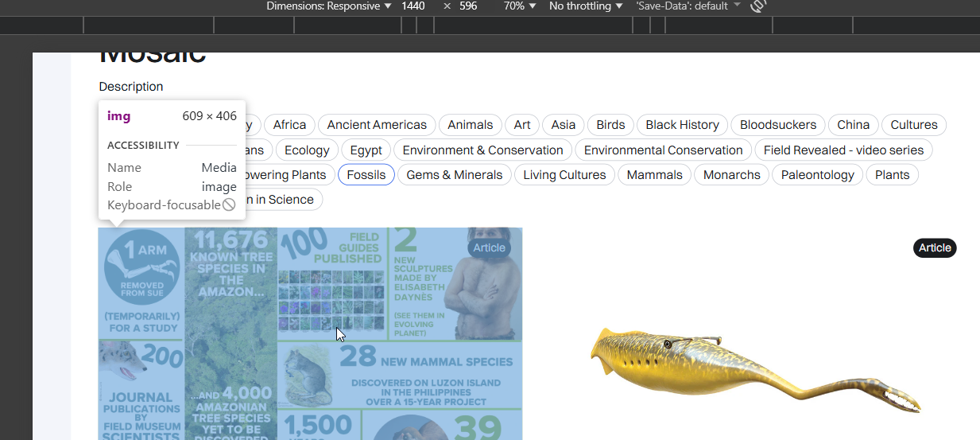The image size is (980, 440).
Task: Click the viewport height field showing 596
Action: (x=468, y=6)
